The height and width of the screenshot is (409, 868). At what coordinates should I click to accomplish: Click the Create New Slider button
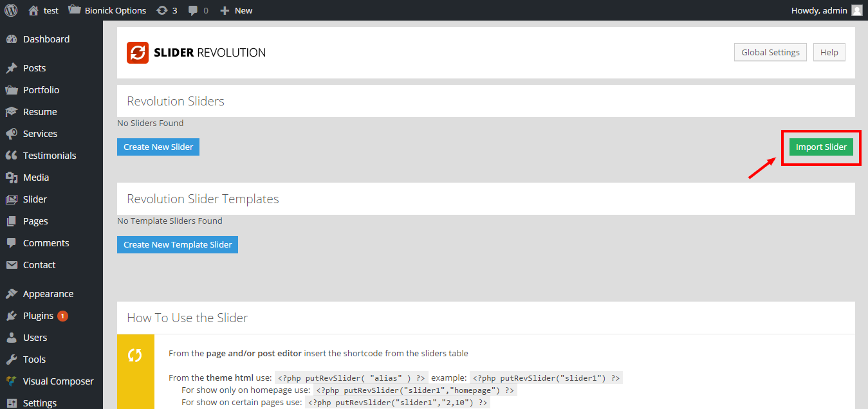click(158, 147)
